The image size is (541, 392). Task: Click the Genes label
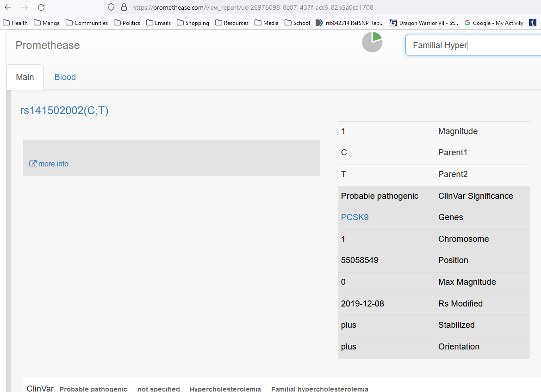[x=451, y=217]
